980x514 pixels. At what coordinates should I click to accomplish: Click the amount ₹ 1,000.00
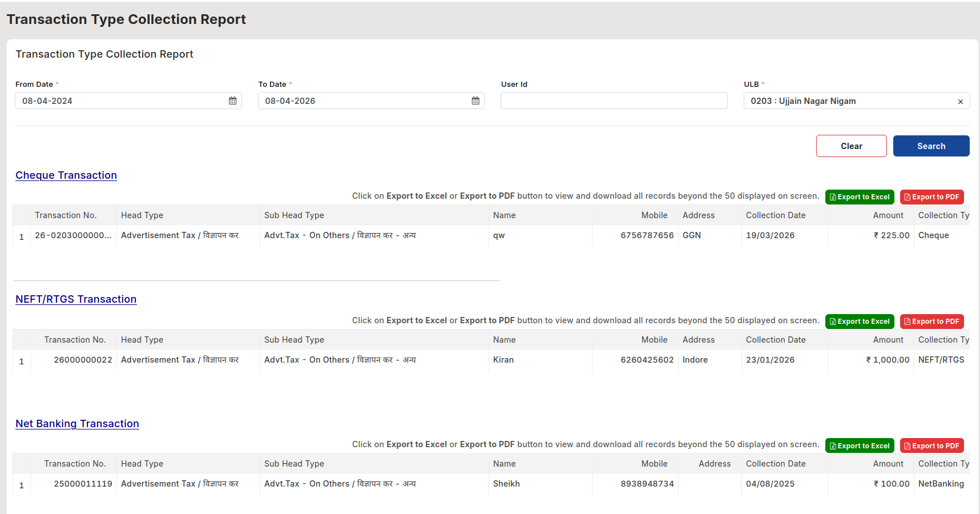point(888,360)
